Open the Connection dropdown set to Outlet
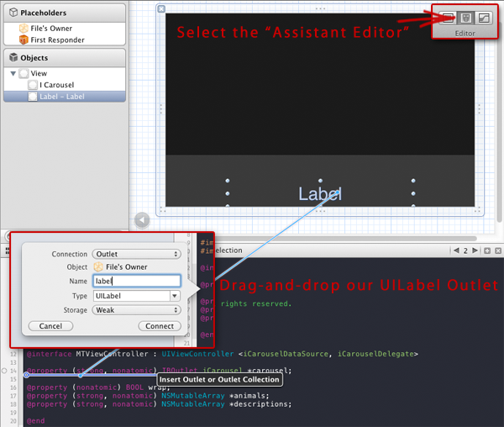The width and height of the screenshot is (504, 427). click(x=136, y=254)
